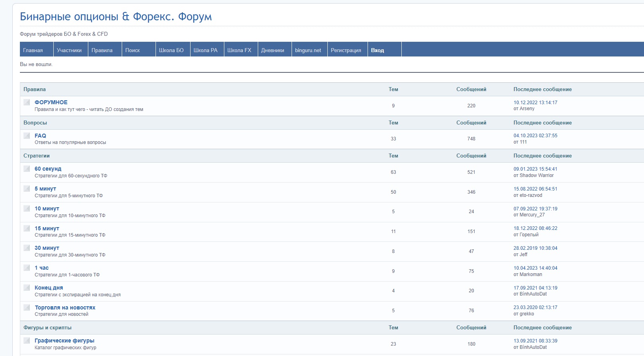Click the Правила category header
This screenshot has width=644, height=356.
[x=35, y=89]
